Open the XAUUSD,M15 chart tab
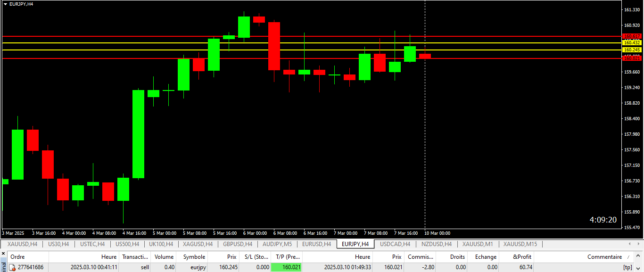This screenshot has width=644, height=272. [520, 244]
